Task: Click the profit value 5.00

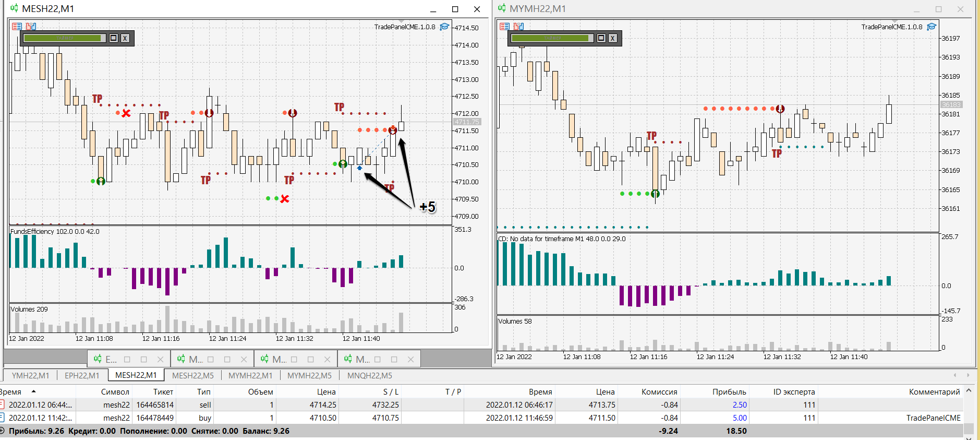Action: (740, 418)
